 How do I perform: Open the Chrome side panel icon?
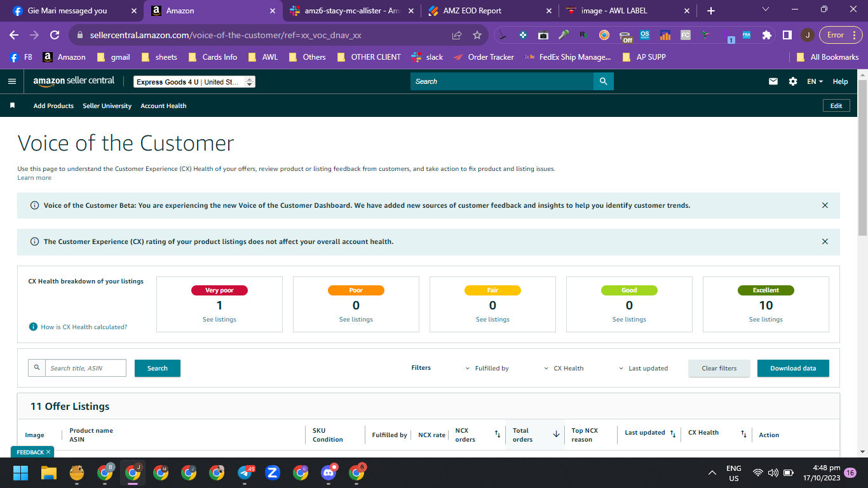click(x=787, y=35)
